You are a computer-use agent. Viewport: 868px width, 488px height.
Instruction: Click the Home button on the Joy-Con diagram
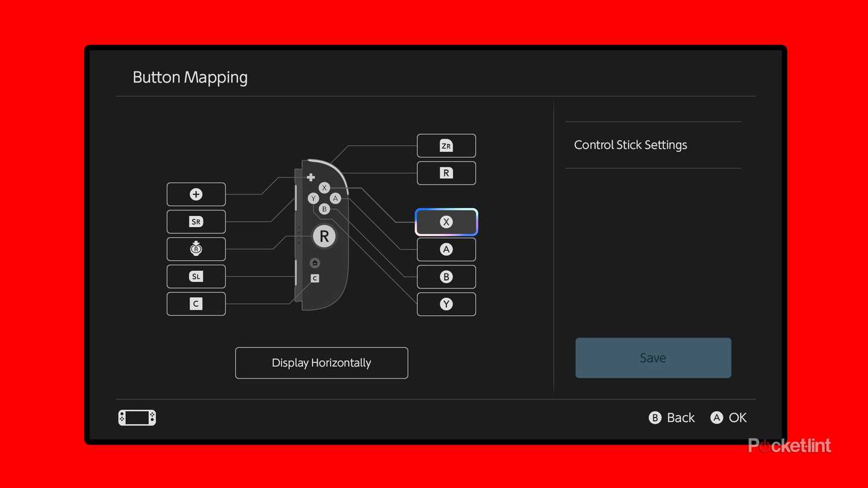[314, 263]
